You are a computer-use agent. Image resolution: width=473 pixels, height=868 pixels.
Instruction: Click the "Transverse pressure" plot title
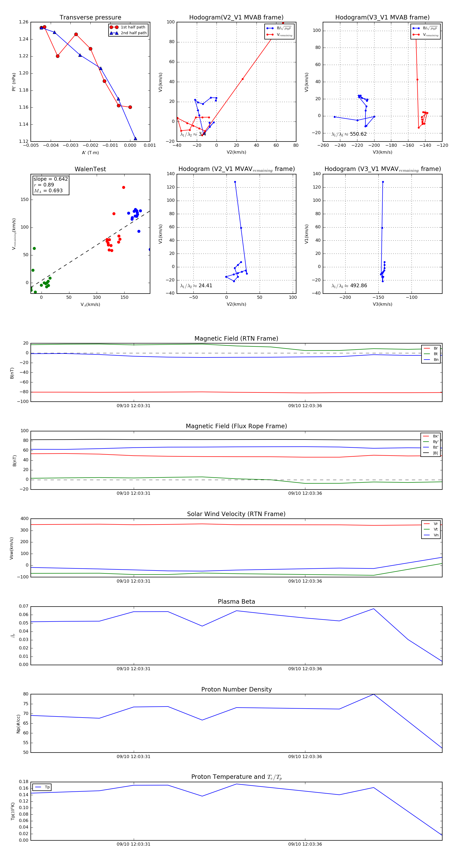pyautogui.click(x=90, y=18)
